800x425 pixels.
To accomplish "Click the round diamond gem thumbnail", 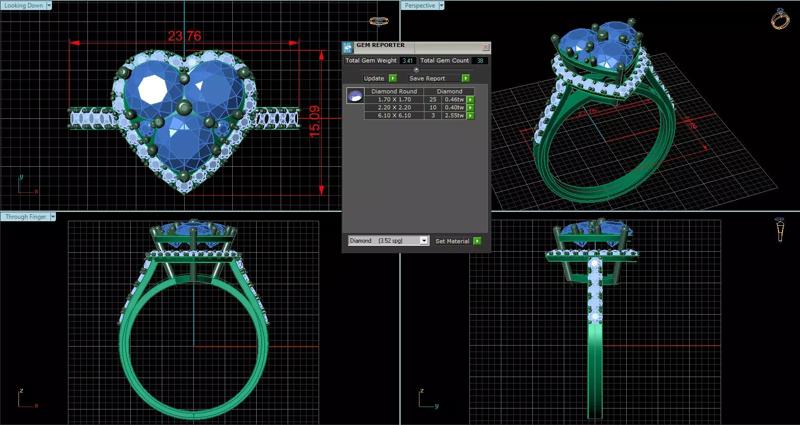I will click(x=355, y=95).
